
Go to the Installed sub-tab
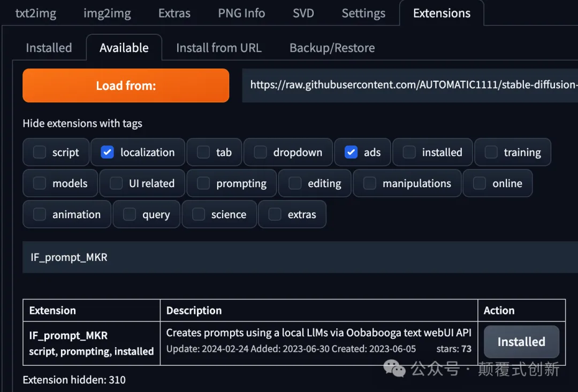point(49,48)
